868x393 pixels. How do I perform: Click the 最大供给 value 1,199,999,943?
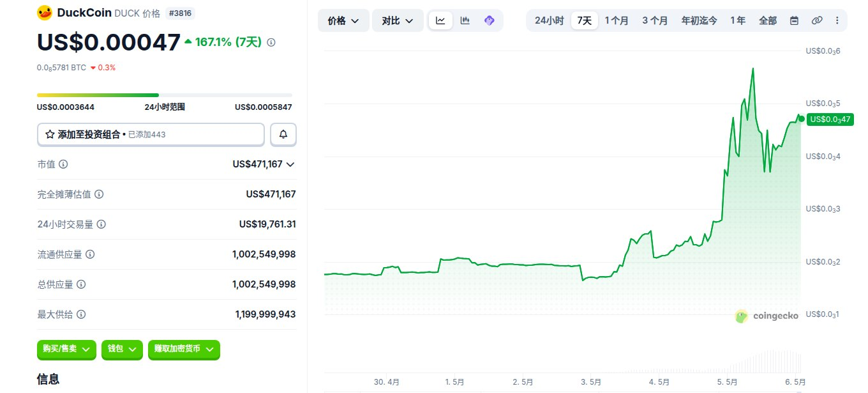point(266,314)
